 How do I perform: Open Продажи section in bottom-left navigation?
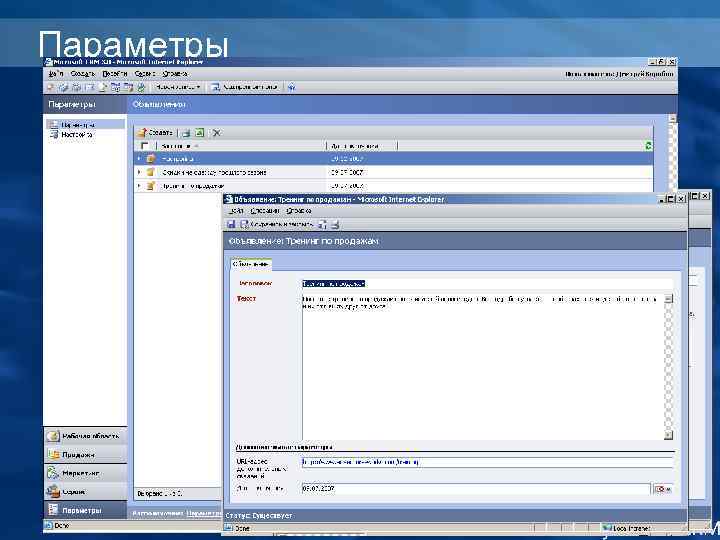[85, 455]
